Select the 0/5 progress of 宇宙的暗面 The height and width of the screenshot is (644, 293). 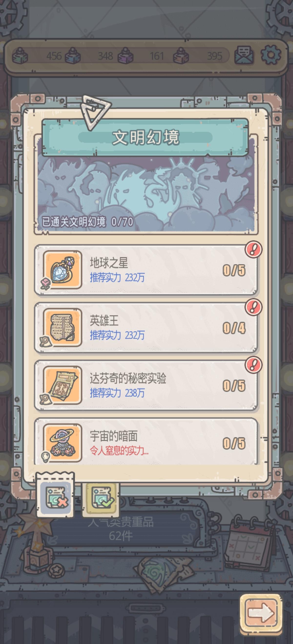point(234,443)
